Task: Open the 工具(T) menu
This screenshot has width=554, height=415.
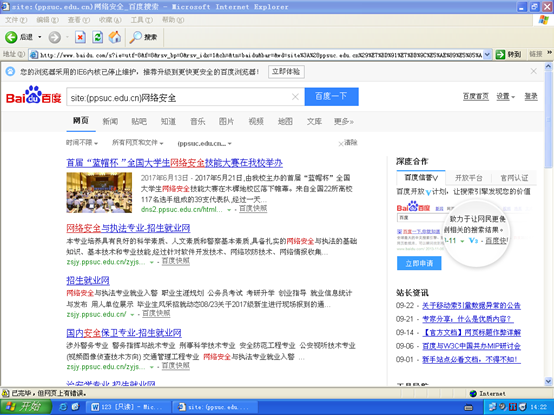Action: (142, 20)
